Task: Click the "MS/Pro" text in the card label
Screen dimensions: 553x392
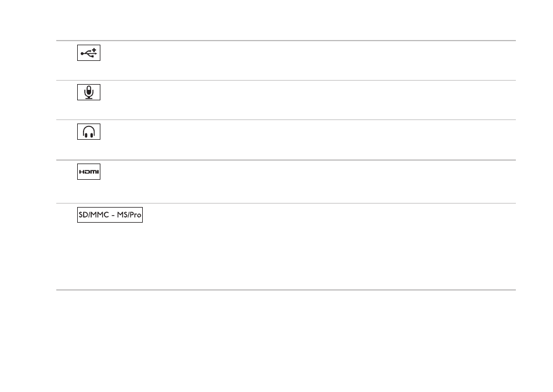Action: click(129, 215)
